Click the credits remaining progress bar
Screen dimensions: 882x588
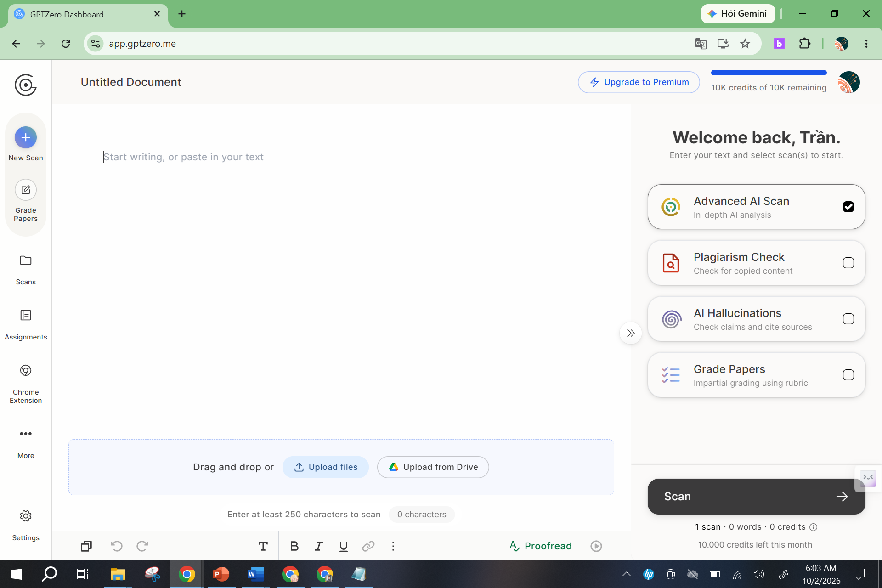769,73
